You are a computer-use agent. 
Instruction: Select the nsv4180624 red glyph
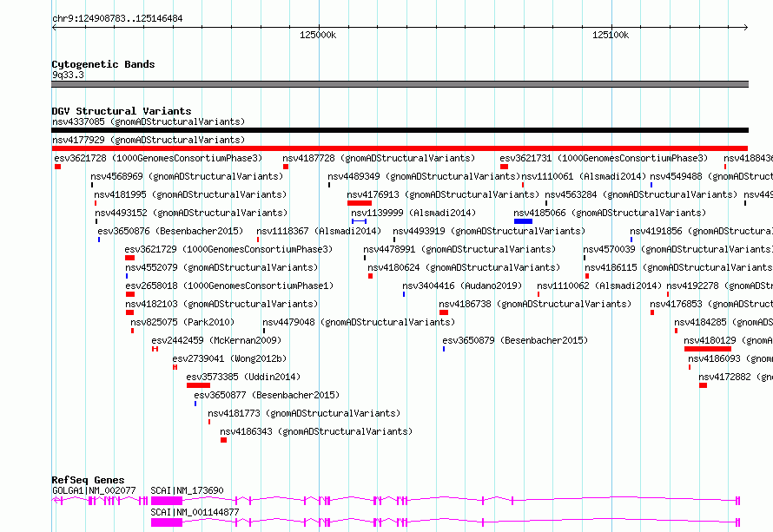coord(370,276)
